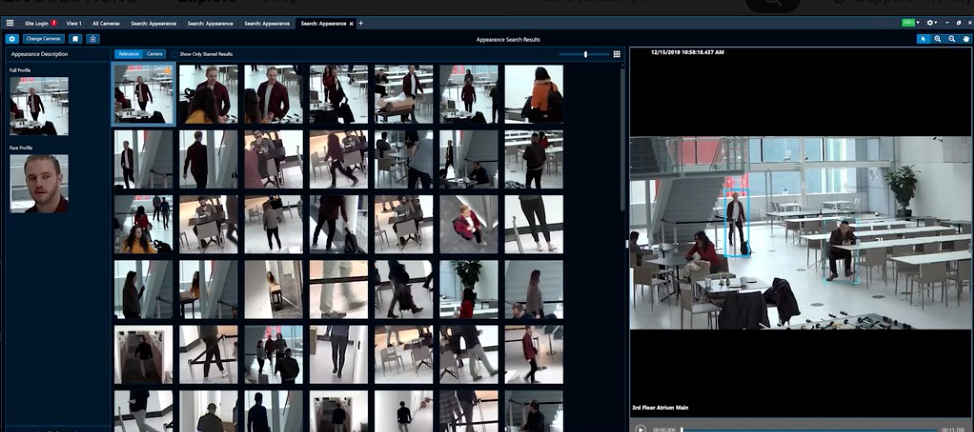Click the zoom in magnifier tool
The image size is (974, 432).
(x=937, y=39)
